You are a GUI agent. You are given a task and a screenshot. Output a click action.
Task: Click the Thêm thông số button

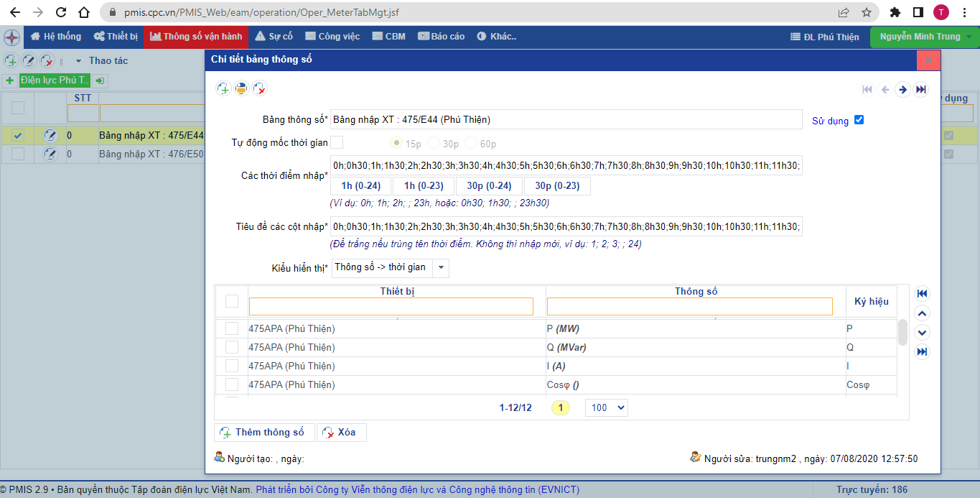point(264,433)
